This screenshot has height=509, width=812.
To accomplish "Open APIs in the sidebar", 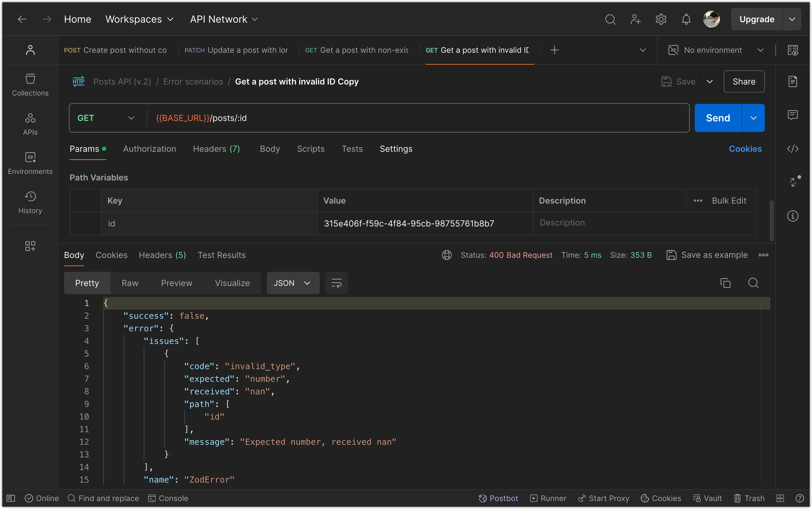I will pyautogui.click(x=30, y=124).
